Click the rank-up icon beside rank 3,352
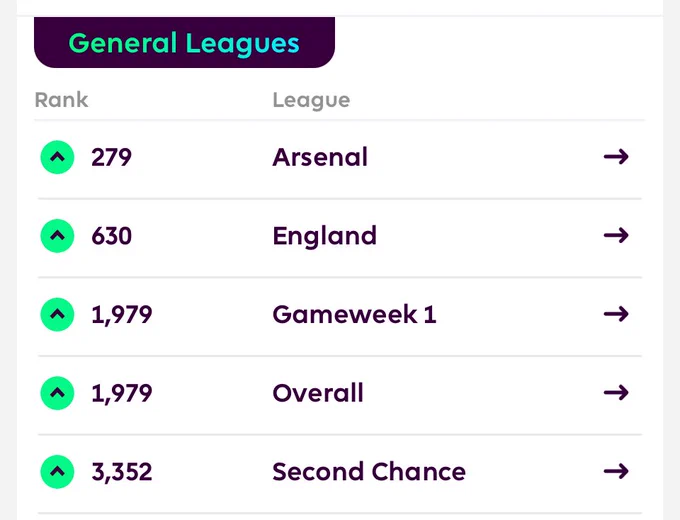This screenshot has width=680, height=520. [x=57, y=472]
